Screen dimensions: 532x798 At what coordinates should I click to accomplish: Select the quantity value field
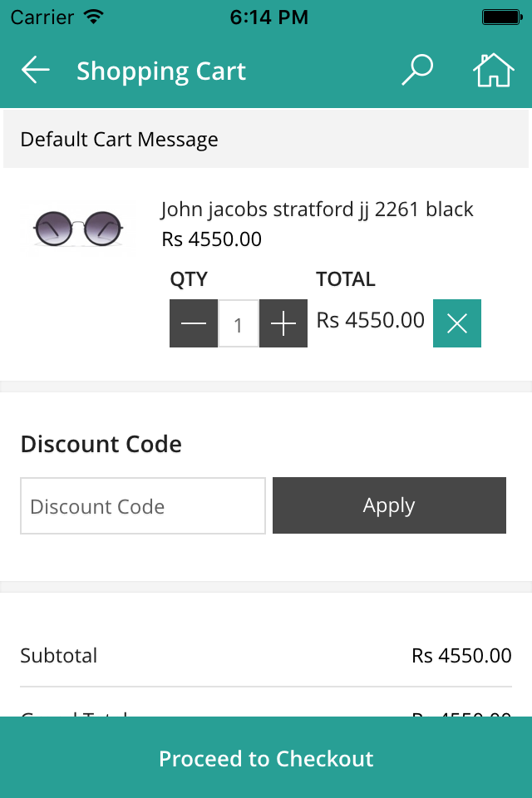pos(239,323)
